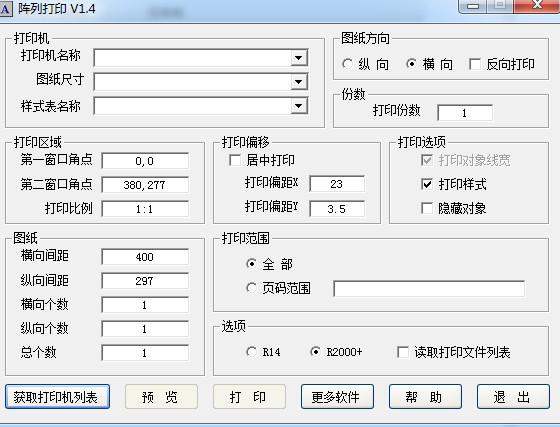Select the R14 option radio button
Viewport: 560px width, 427px height.
point(251,352)
